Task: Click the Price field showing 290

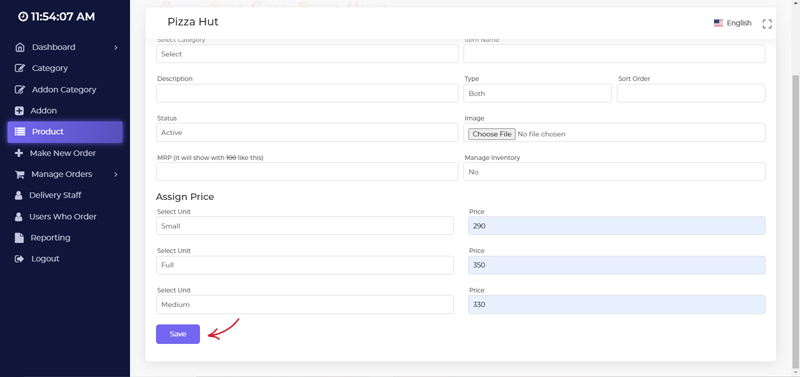Action: (x=616, y=225)
